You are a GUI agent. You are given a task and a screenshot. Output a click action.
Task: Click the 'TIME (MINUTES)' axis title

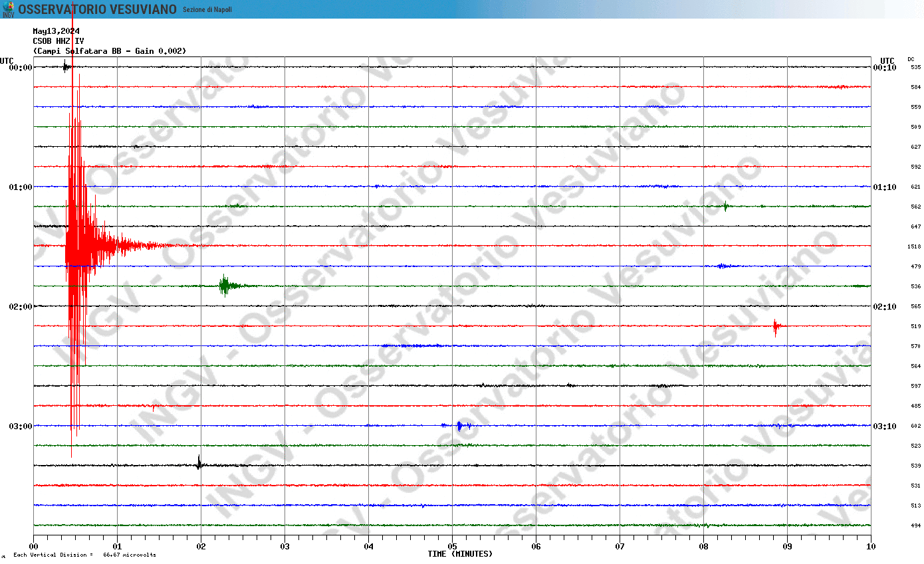tap(460, 554)
